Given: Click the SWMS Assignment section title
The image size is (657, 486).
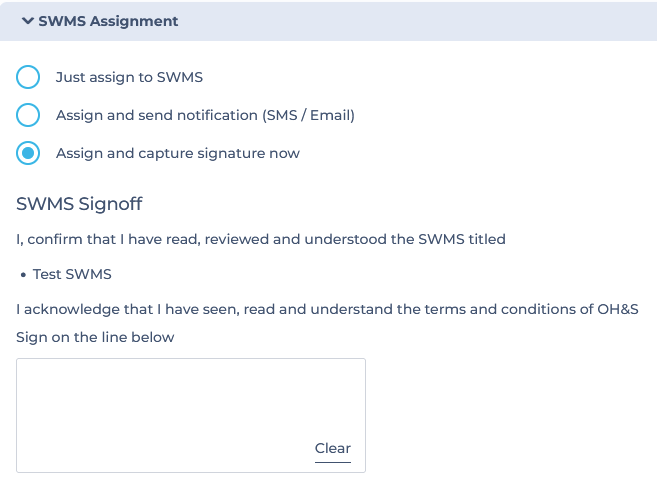Looking at the screenshot, I should (x=108, y=21).
